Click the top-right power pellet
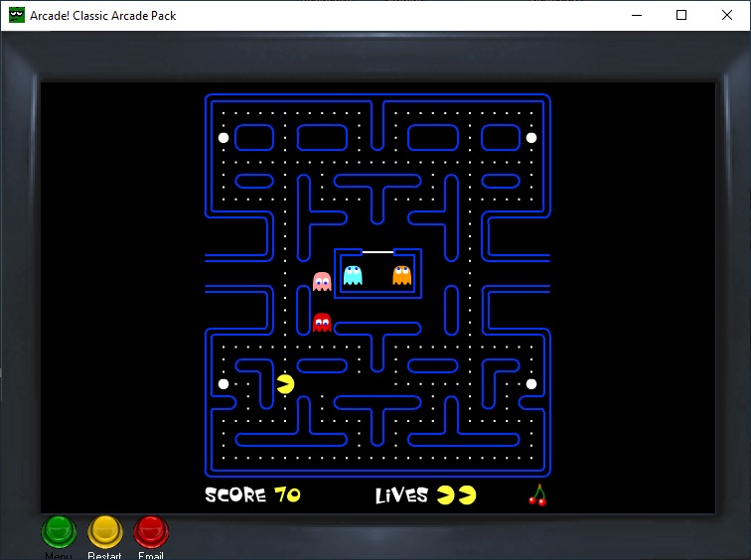The width and height of the screenshot is (751, 560). point(531,138)
